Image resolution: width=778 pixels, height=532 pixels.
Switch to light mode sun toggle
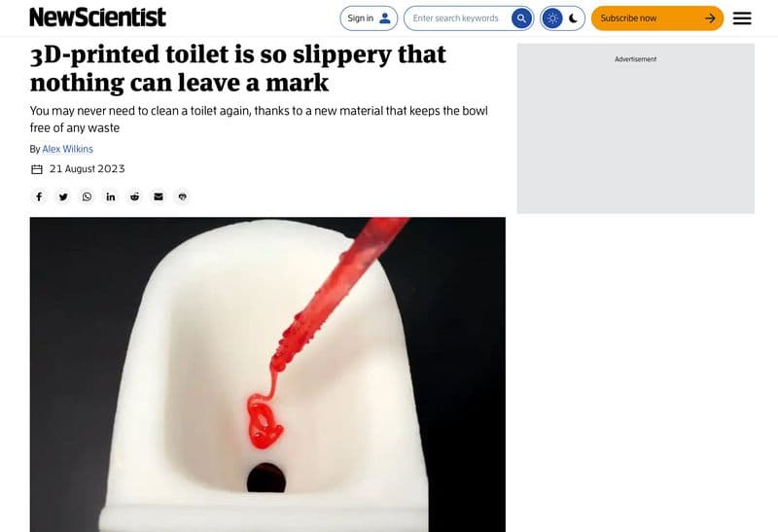coord(551,18)
